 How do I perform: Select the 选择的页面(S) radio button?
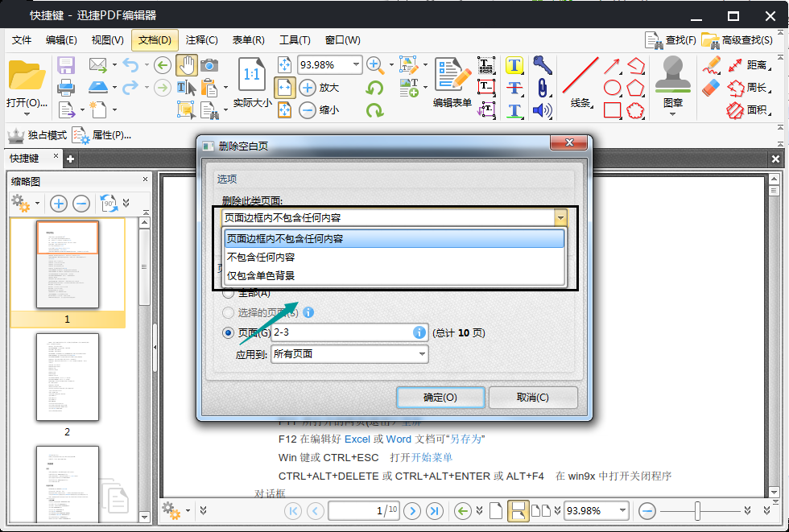coord(228,313)
